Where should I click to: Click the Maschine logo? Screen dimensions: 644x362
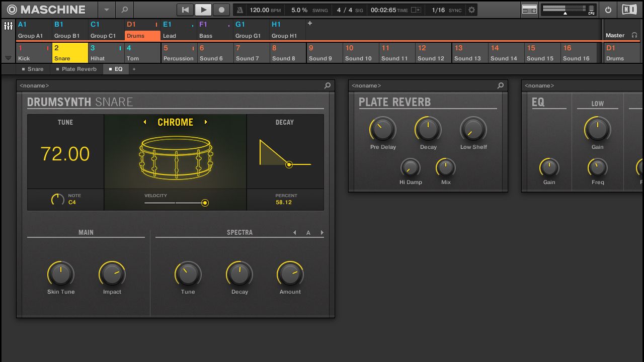point(46,10)
